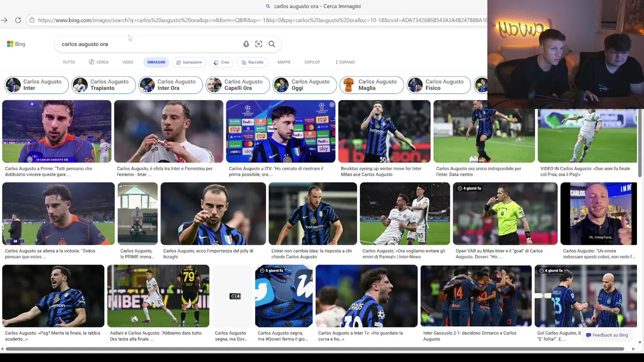Click the browser address bar URL
This screenshot has height=362, width=644.
point(262,20)
